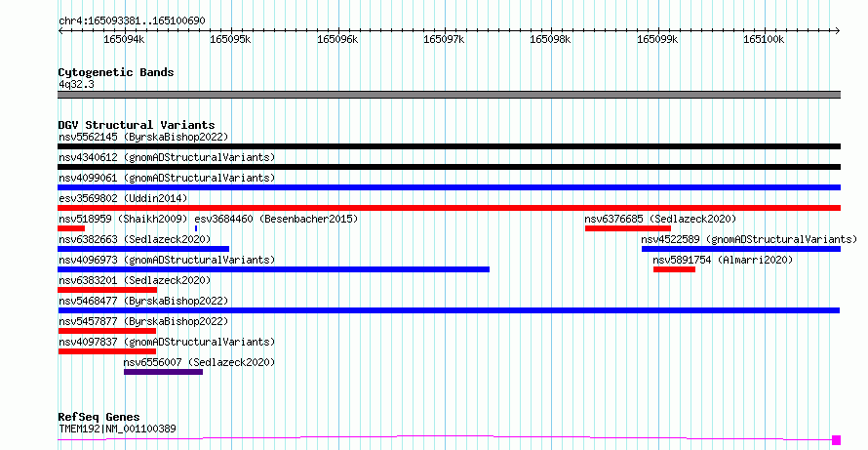868x450 pixels.
Task: Open the nsv4522589 (gnomADStructuralVariants) label
Action: tap(749, 239)
